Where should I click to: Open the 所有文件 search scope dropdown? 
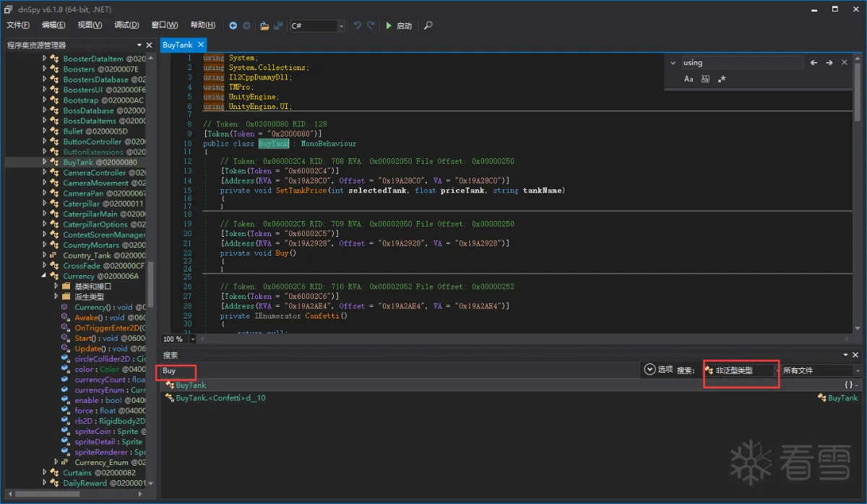point(821,370)
